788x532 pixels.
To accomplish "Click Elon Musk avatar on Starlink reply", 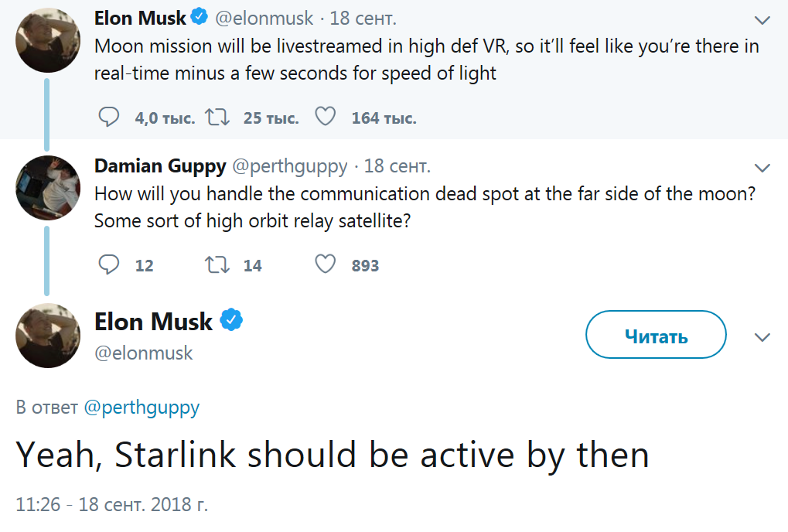I will (x=48, y=335).
